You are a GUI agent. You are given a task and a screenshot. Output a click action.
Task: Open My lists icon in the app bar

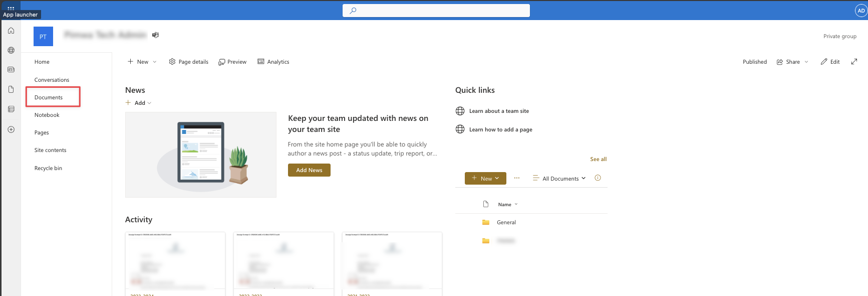coord(11,109)
